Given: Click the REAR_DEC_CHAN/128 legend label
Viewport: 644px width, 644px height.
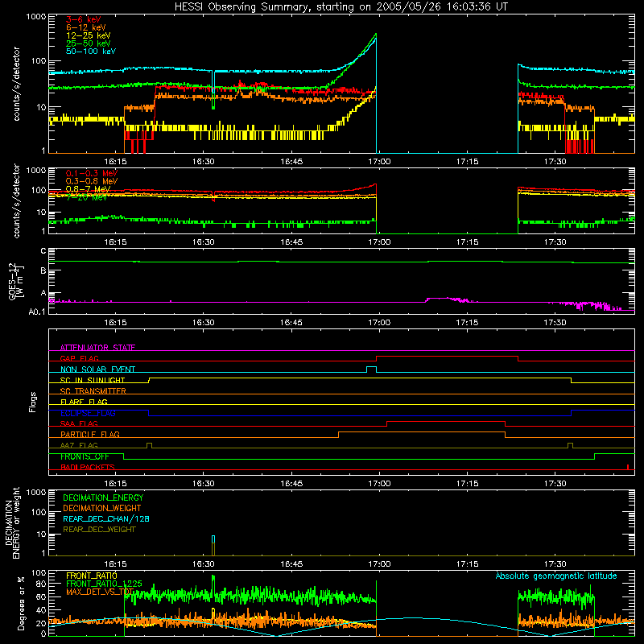Looking at the screenshot, I should (x=106, y=518).
